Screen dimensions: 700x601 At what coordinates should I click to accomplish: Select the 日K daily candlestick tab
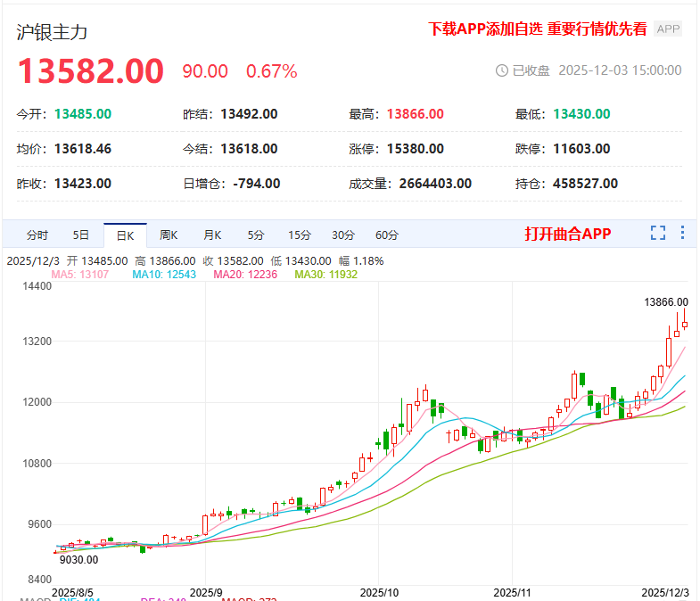125,235
